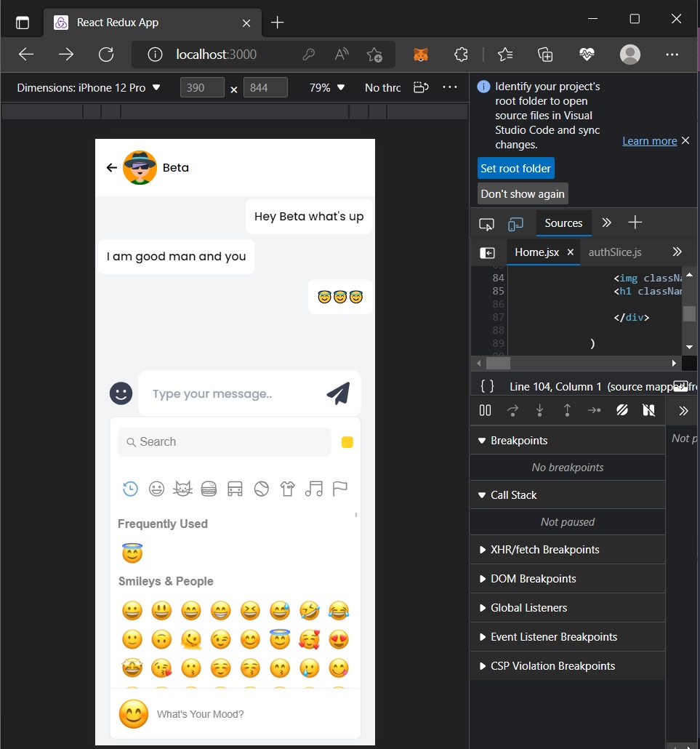The height and width of the screenshot is (749, 700).
Task: Pick the rolling on floor laughing emoji
Action: coord(310,611)
